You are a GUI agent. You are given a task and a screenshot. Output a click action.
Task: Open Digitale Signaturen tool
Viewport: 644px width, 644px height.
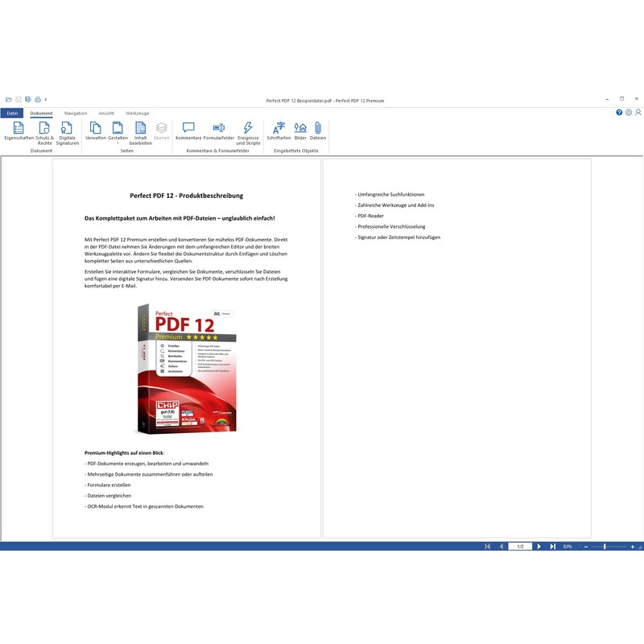pyautogui.click(x=68, y=131)
